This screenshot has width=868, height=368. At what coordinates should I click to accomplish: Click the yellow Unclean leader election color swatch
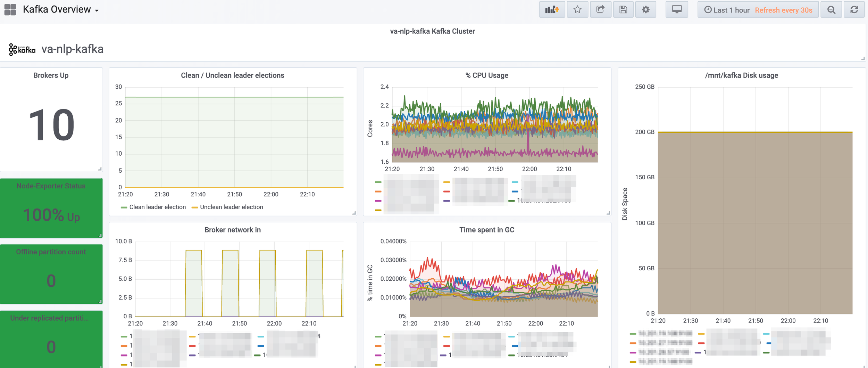point(194,207)
